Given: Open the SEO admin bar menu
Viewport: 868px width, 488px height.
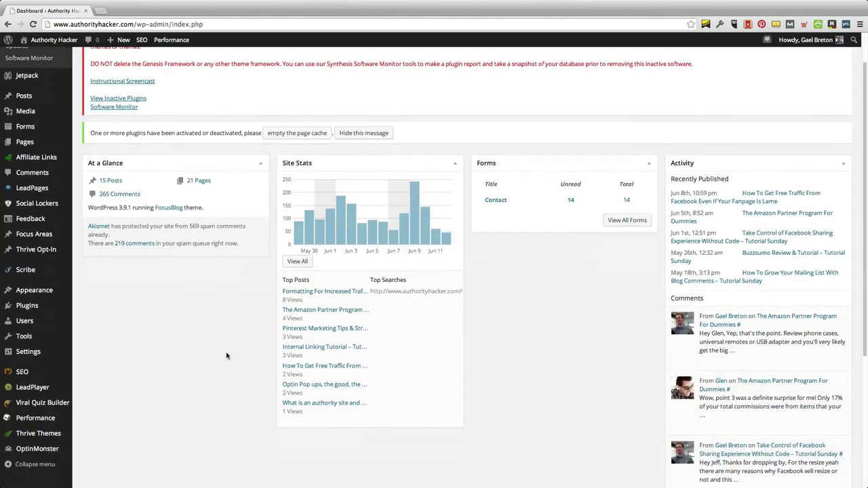Looking at the screenshot, I should (142, 40).
